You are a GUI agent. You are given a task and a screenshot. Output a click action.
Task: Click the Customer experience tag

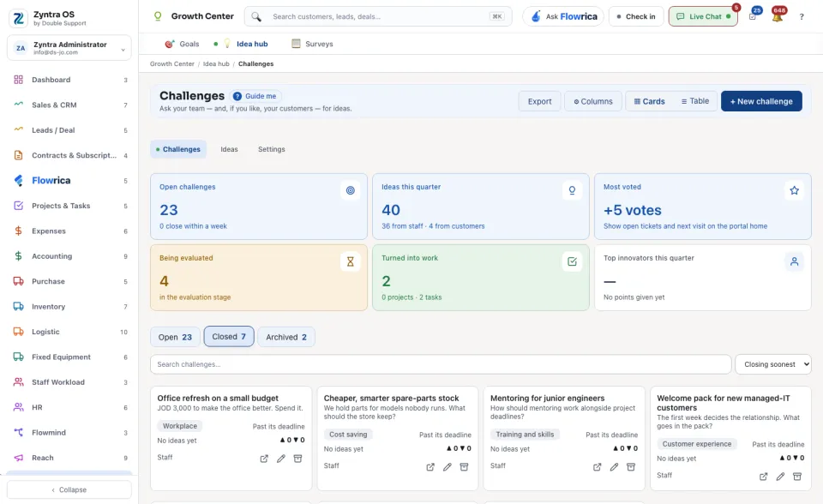696,444
